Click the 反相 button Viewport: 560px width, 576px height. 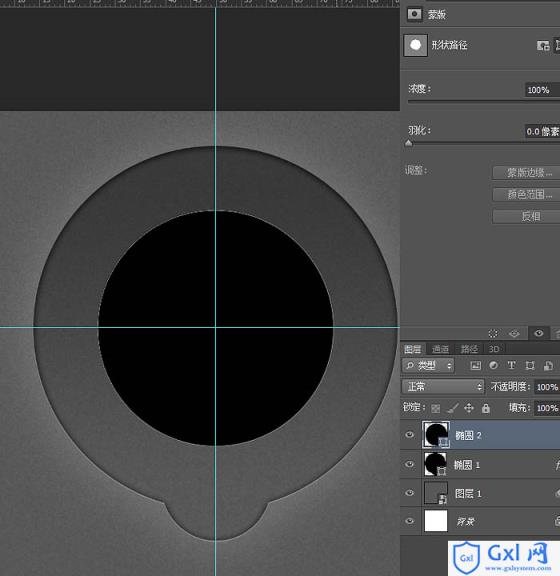pyautogui.click(x=530, y=216)
